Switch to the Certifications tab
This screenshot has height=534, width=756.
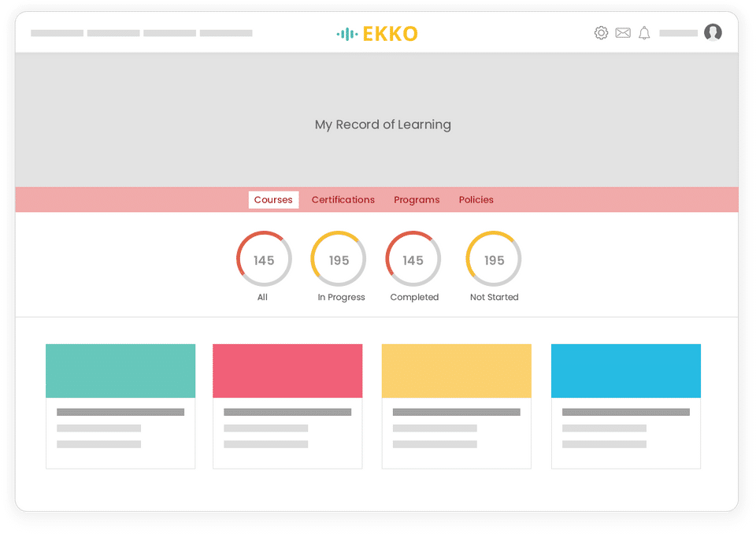[x=343, y=200]
